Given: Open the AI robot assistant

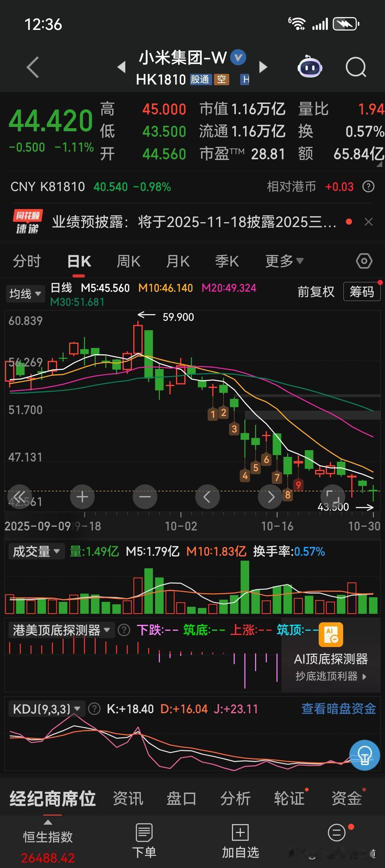Looking at the screenshot, I should tap(310, 66).
